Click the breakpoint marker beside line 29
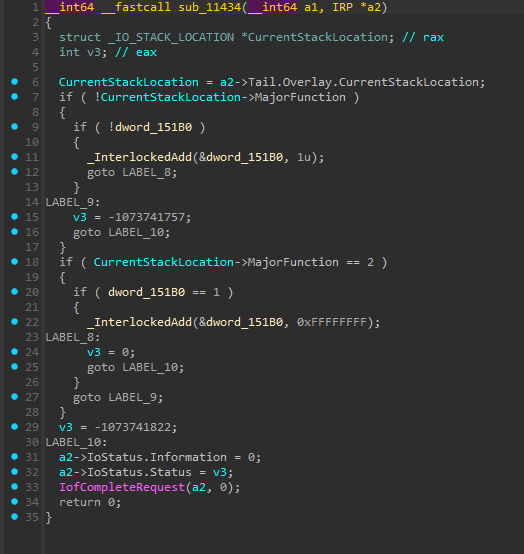 [x=14, y=426]
